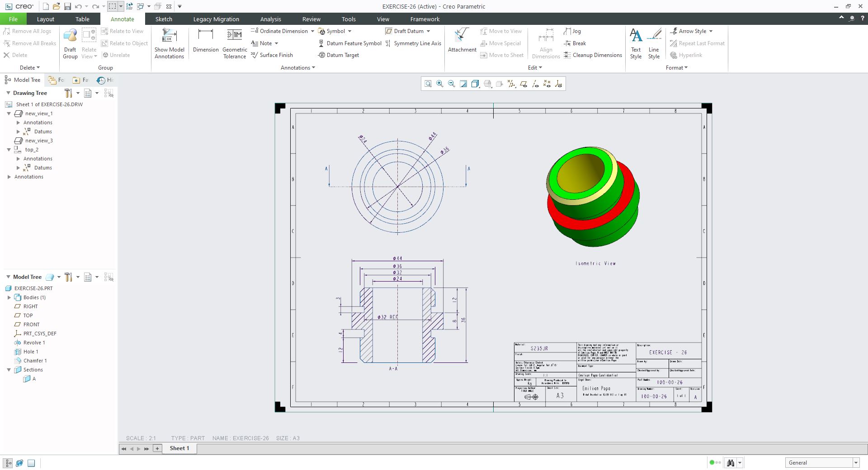Click the Jog tool
Screen dimensions: 868x470
coord(572,31)
